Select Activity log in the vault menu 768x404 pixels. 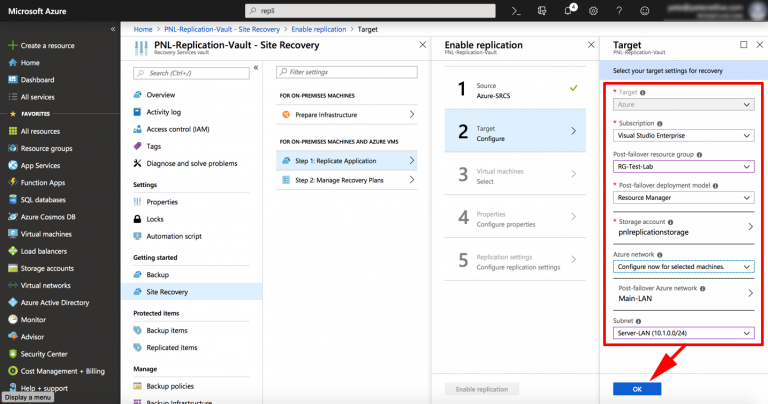164,112
